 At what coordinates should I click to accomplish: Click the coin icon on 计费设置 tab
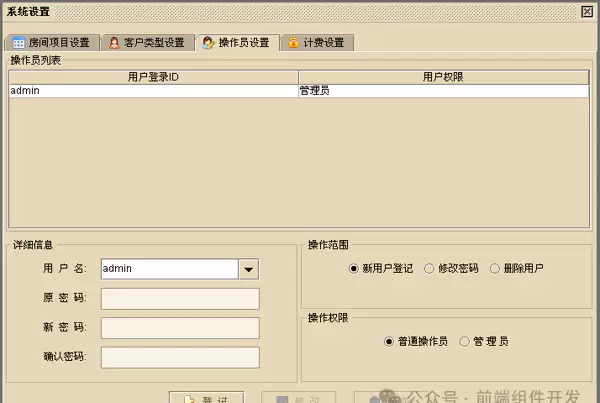(x=293, y=43)
